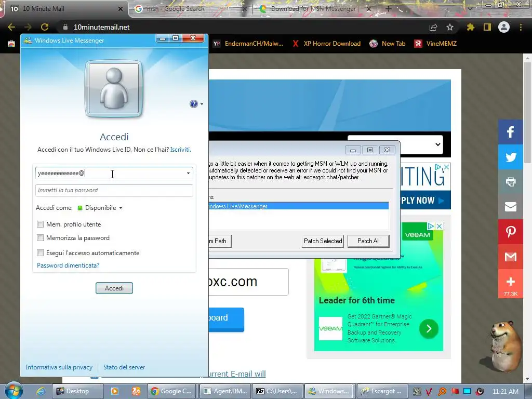Check Mem. profilo utente checkbox
532x399 pixels.
[x=41, y=224]
